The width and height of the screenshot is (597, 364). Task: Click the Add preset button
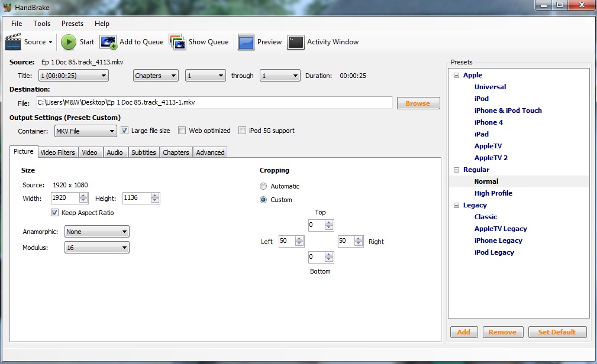point(463,332)
